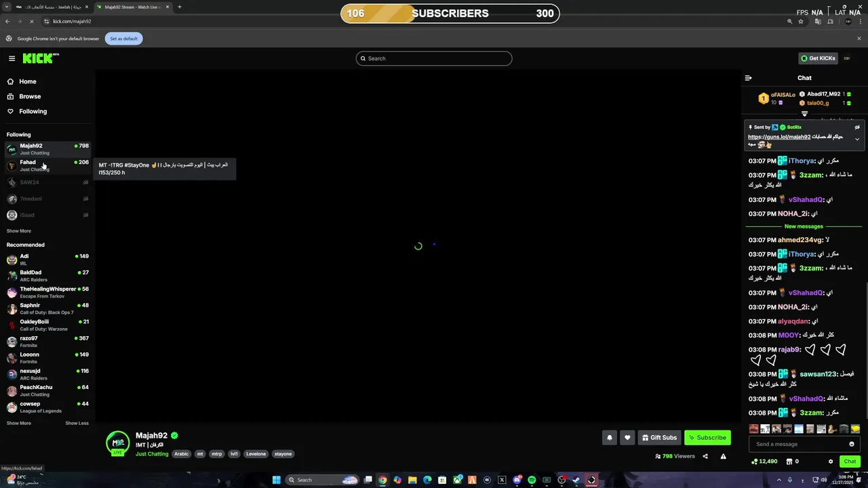Expand the pinned message chevron
Screen dimensions: 868x488
pos(857,140)
